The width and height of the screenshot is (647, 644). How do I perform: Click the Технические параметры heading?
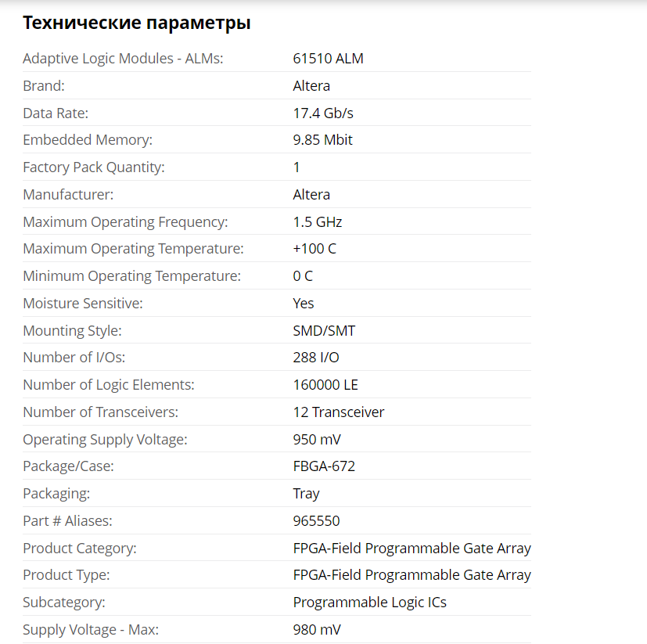pos(137,23)
